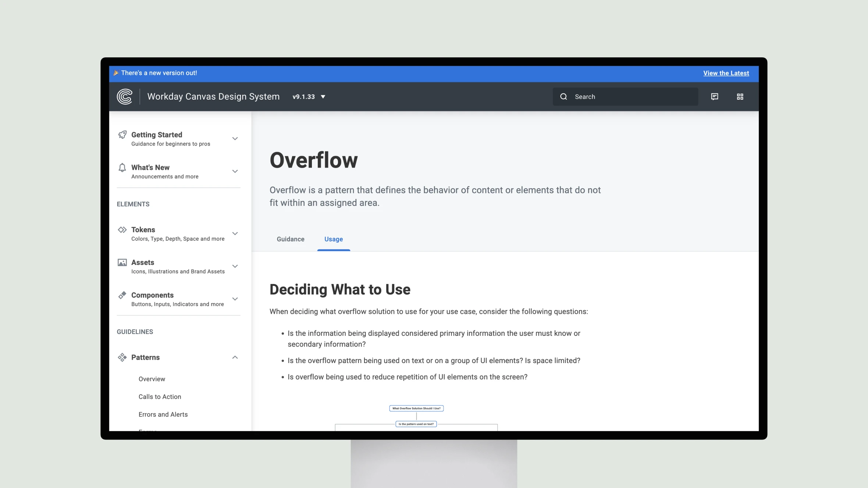Click the What's New bell icon
Screen dimensions: 868x488
click(122, 168)
